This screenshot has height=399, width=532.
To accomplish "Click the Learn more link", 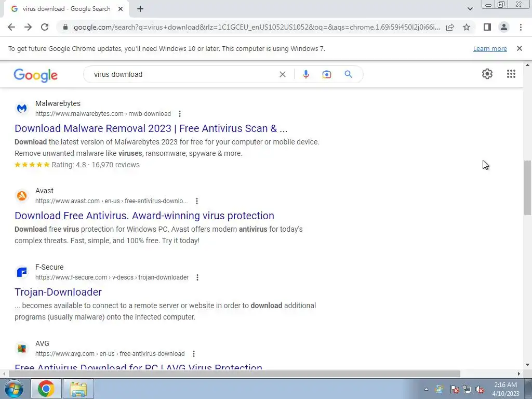I will point(490,48).
